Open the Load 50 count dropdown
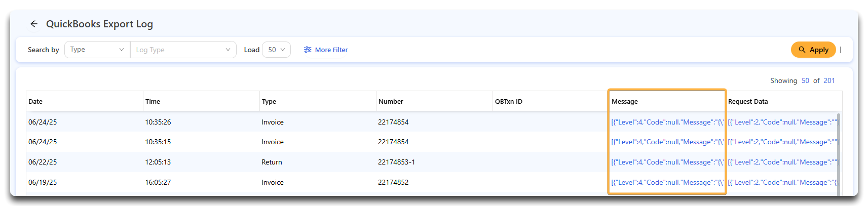 coord(276,50)
